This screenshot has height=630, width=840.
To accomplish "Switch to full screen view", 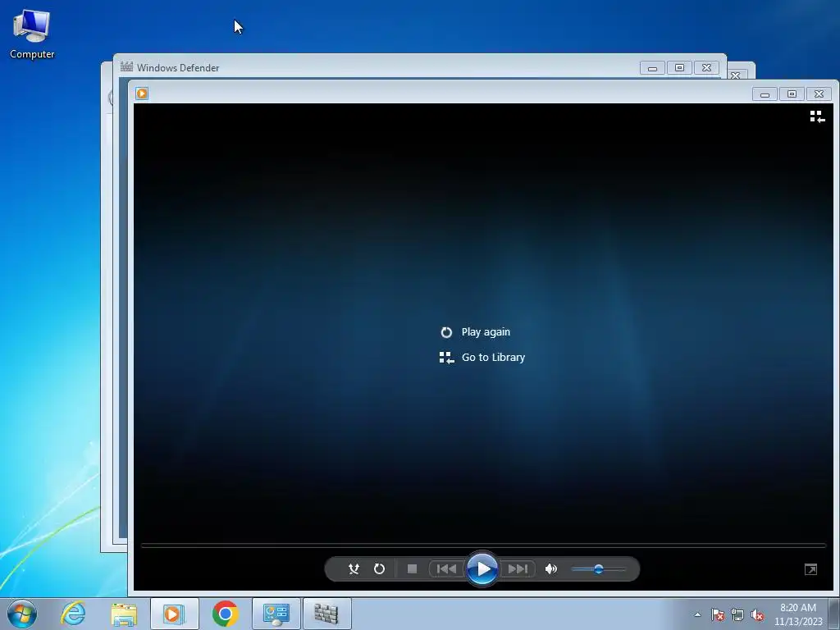I will (810, 569).
